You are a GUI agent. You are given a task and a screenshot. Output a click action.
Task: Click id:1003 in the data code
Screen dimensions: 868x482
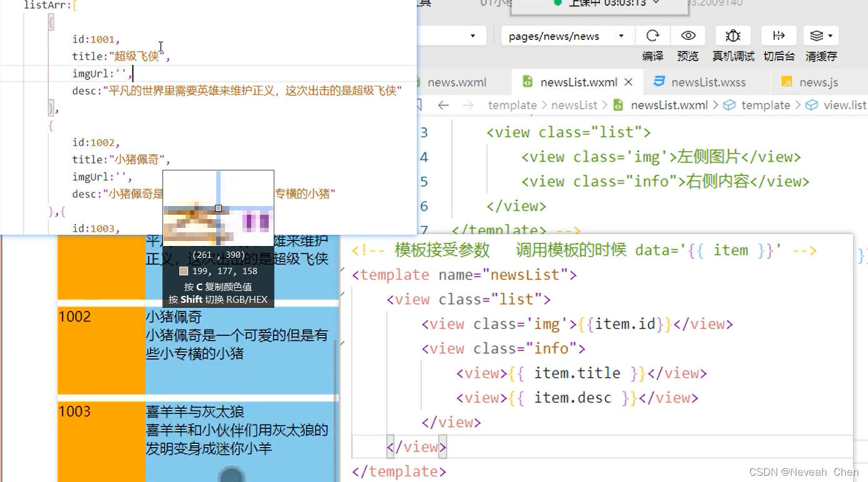coord(96,229)
